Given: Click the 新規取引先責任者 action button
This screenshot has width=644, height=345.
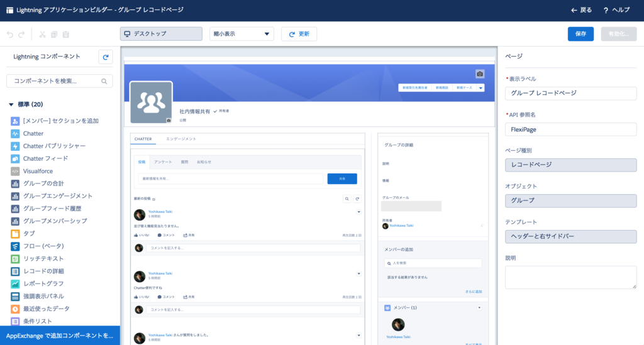Looking at the screenshot, I should [x=415, y=88].
